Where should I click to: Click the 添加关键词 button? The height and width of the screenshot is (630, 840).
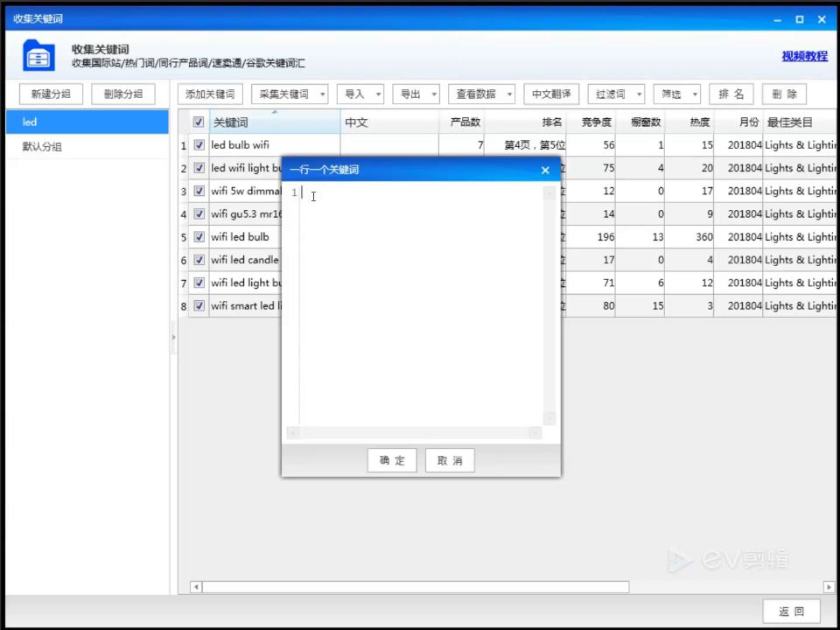[x=210, y=94]
